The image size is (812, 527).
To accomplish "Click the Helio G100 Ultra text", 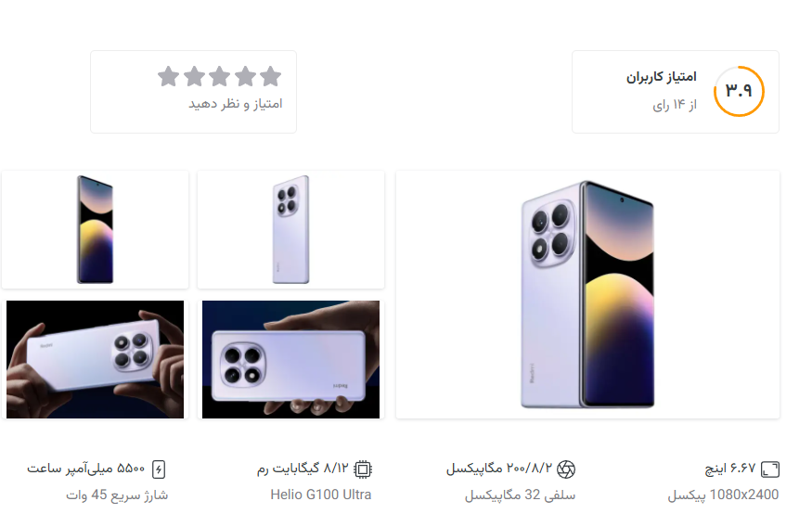I will [320, 495].
